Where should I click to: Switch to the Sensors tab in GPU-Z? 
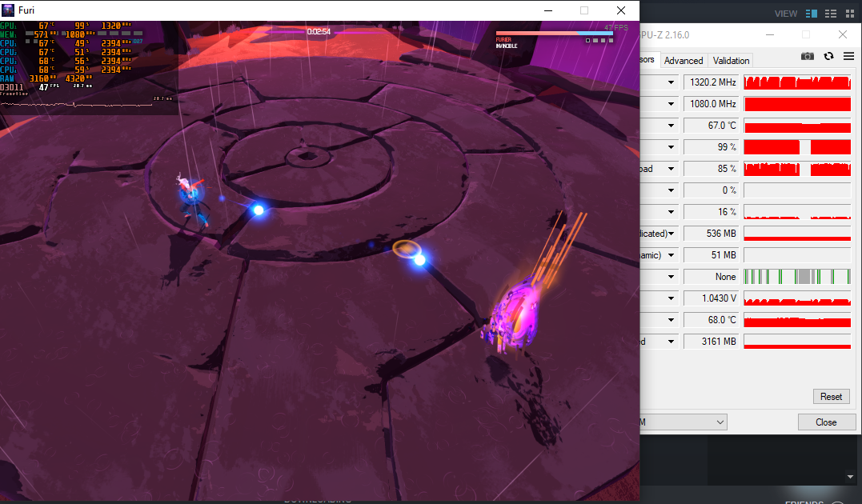point(648,59)
